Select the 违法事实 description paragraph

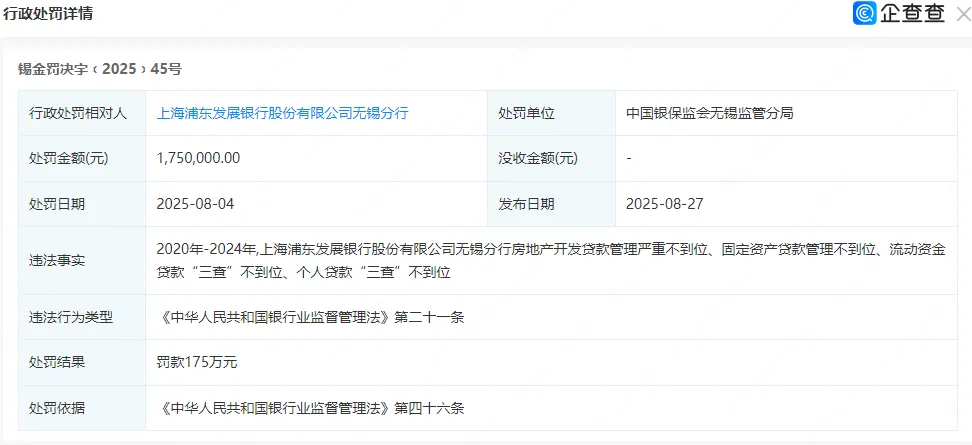coord(551,260)
